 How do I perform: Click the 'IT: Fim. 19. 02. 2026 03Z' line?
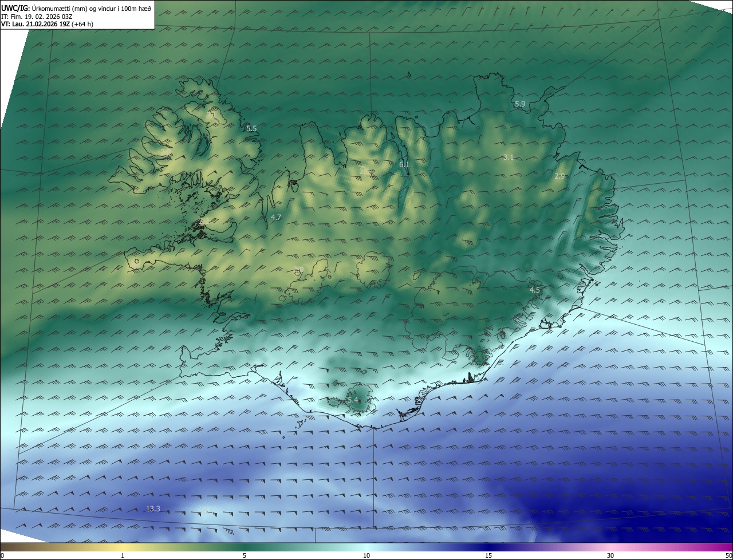point(37,17)
